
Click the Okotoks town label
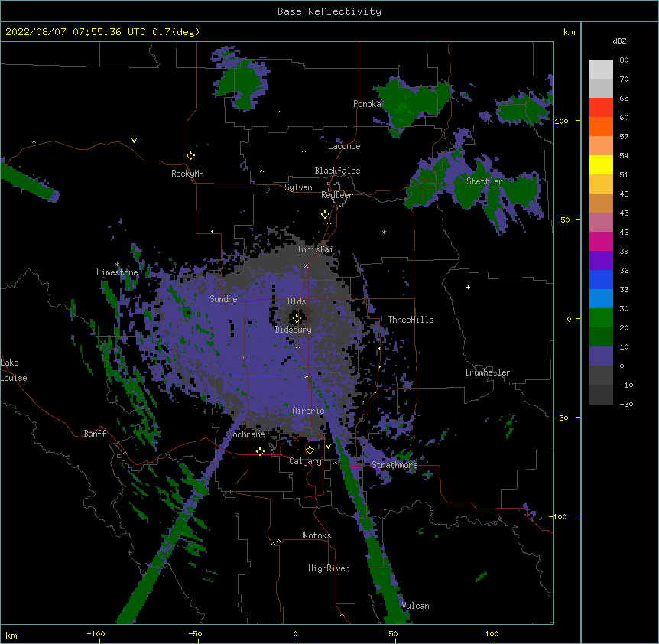click(x=315, y=535)
